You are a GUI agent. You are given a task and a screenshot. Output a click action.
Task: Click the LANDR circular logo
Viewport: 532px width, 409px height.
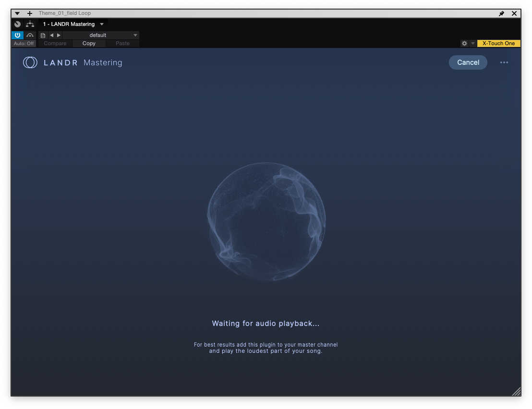pyautogui.click(x=30, y=62)
